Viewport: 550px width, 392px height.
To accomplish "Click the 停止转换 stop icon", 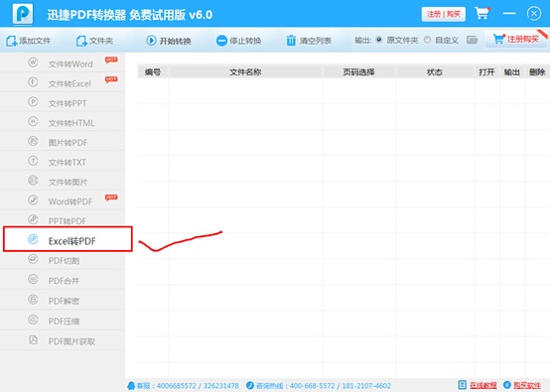I will [x=221, y=41].
